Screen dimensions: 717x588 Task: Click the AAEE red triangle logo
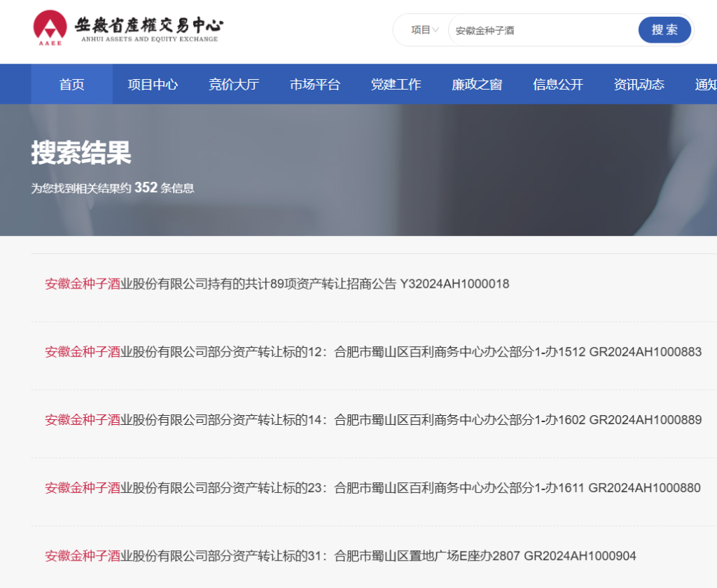(x=50, y=27)
